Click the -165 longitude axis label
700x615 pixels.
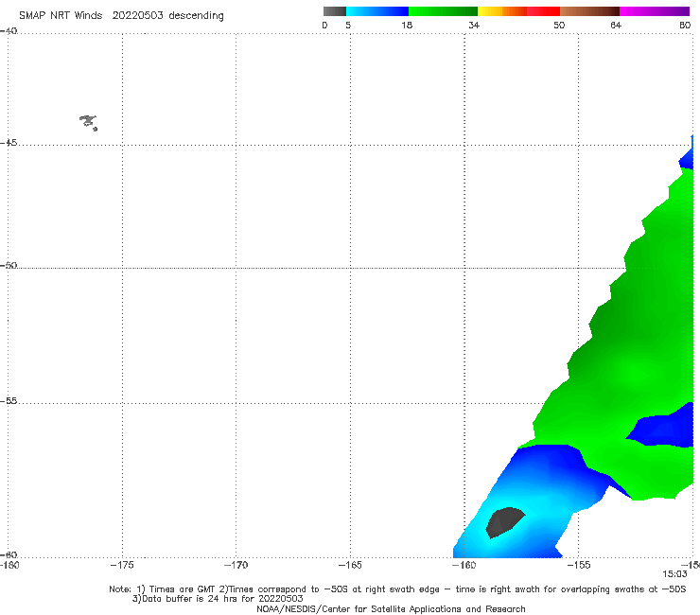click(x=350, y=565)
